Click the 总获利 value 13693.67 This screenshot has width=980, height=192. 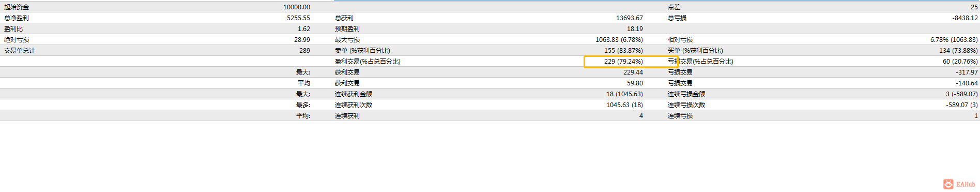coord(630,18)
